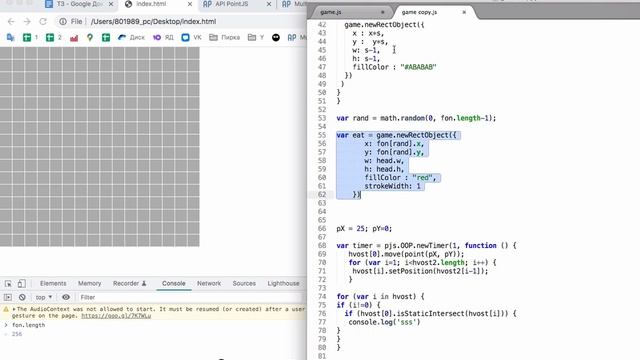
Task: Click the "#ABABAB" fillColor string in the code
Action: click(418, 67)
